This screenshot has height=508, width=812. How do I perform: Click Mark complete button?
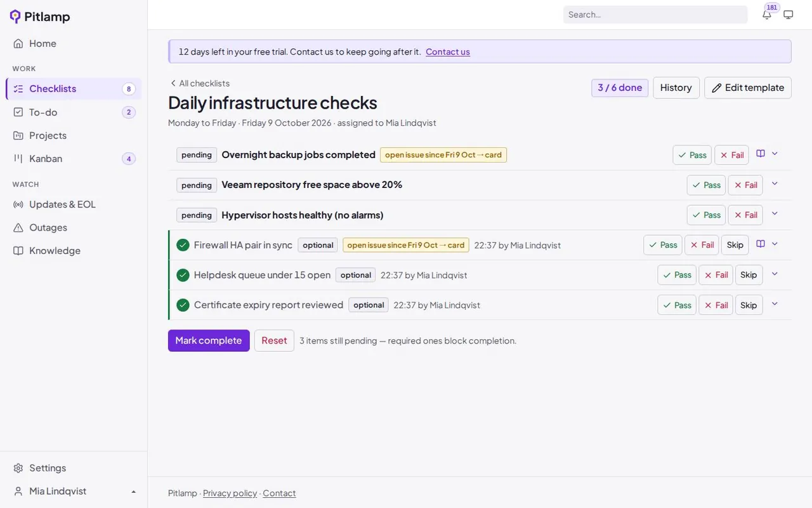209,340
